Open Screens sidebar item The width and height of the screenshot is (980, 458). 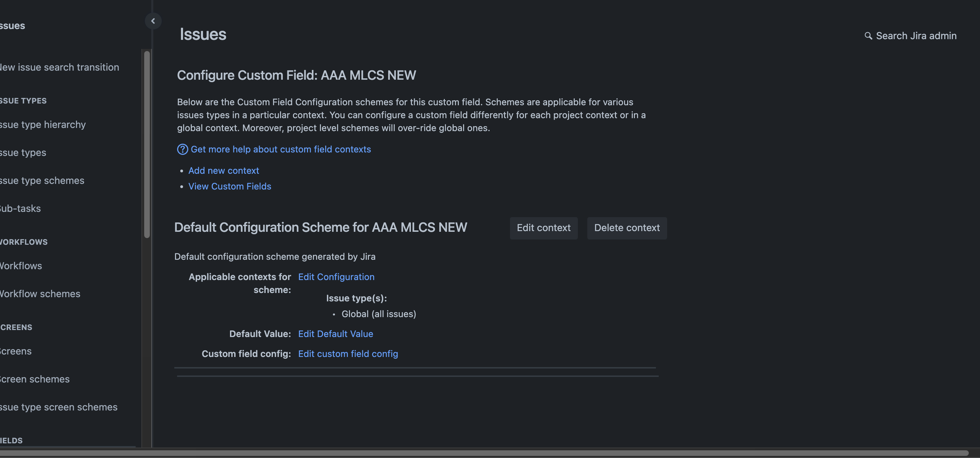[x=16, y=351]
